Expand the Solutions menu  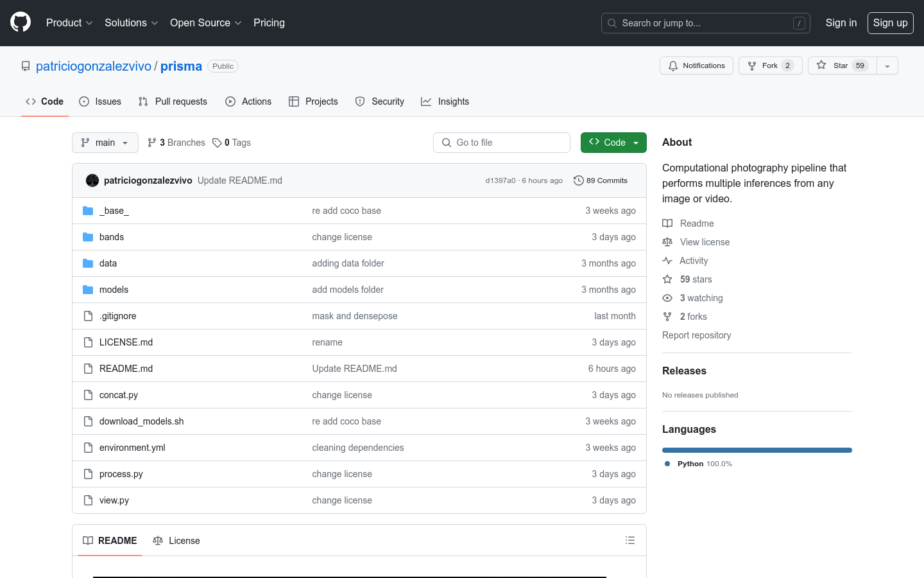pyautogui.click(x=131, y=22)
